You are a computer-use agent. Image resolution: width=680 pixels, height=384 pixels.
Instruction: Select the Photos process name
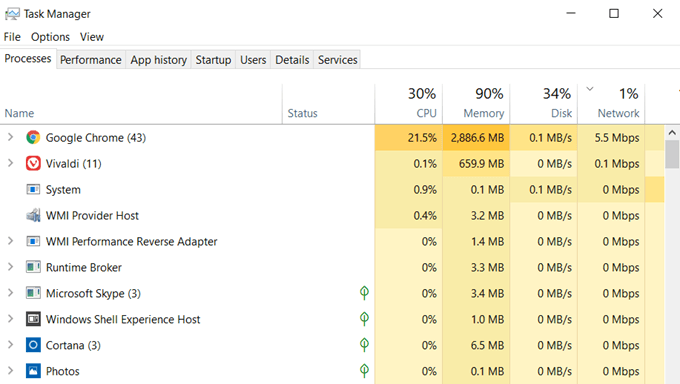click(x=63, y=371)
